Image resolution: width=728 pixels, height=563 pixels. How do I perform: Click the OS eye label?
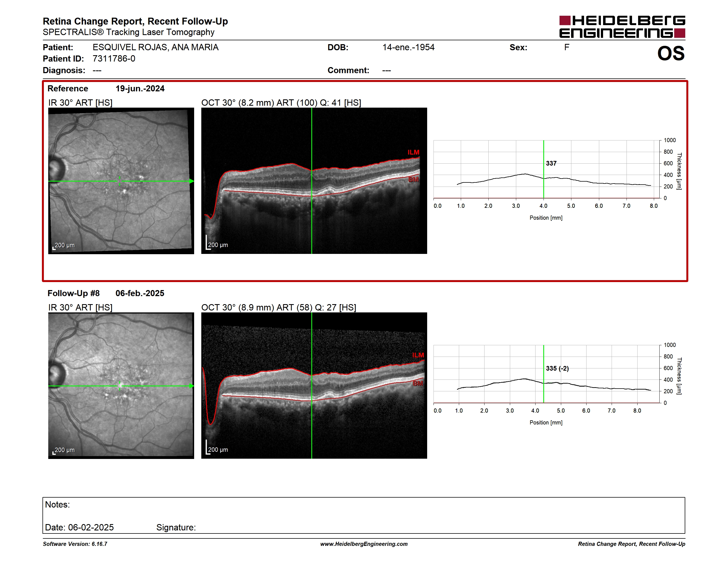coord(671,53)
